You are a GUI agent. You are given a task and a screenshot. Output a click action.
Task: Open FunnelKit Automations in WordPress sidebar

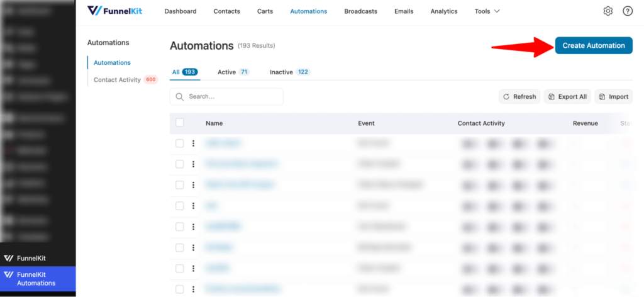pos(38,279)
